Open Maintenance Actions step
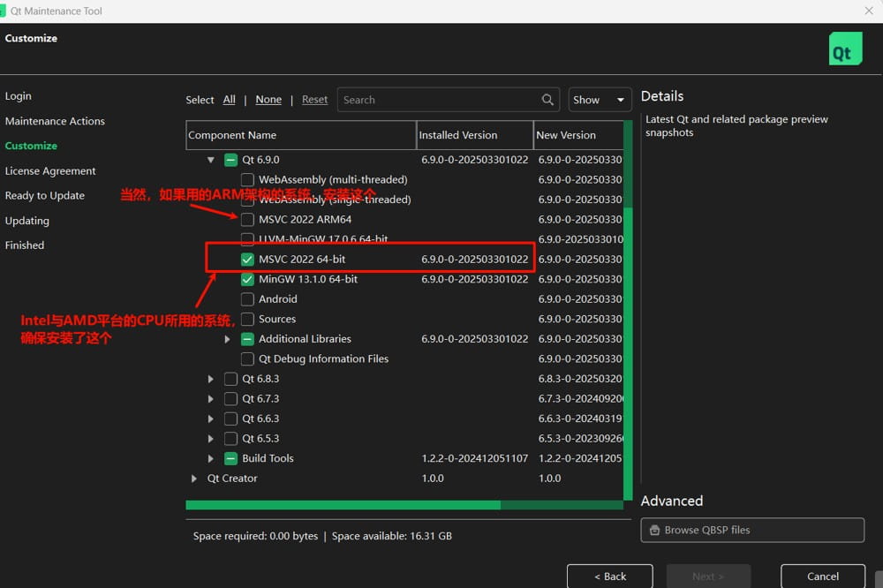883x588 pixels. pyautogui.click(x=55, y=121)
